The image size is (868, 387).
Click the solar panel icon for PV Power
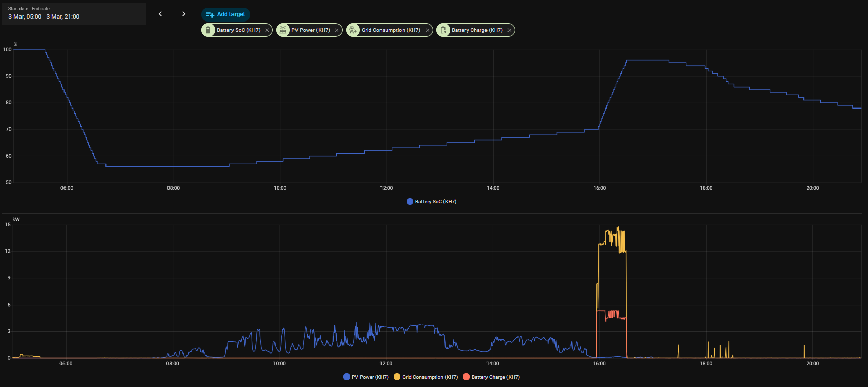283,30
